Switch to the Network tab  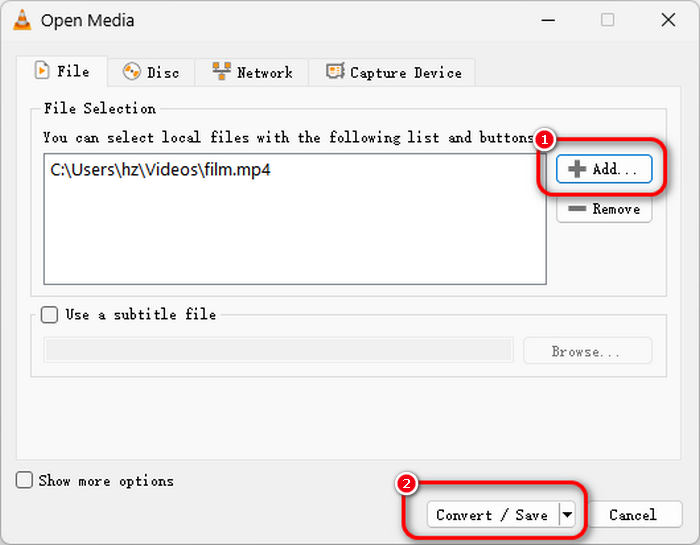(252, 72)
